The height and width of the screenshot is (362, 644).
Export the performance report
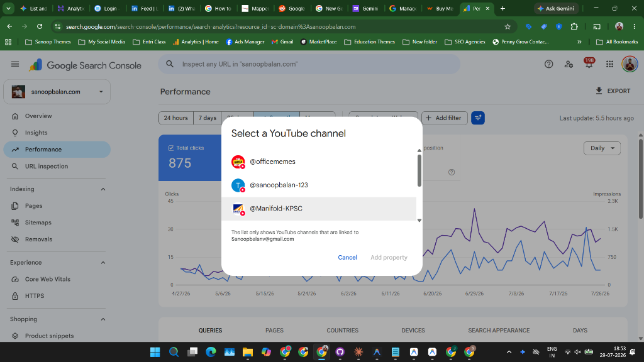pyautogui.click(x=613, y=90)
